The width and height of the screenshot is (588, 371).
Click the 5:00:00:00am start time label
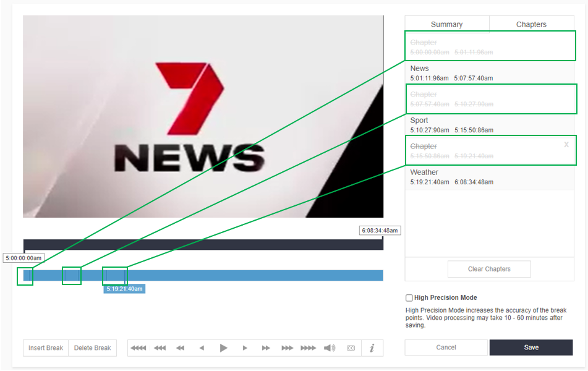pyautogui.click(x=23, y=258)
